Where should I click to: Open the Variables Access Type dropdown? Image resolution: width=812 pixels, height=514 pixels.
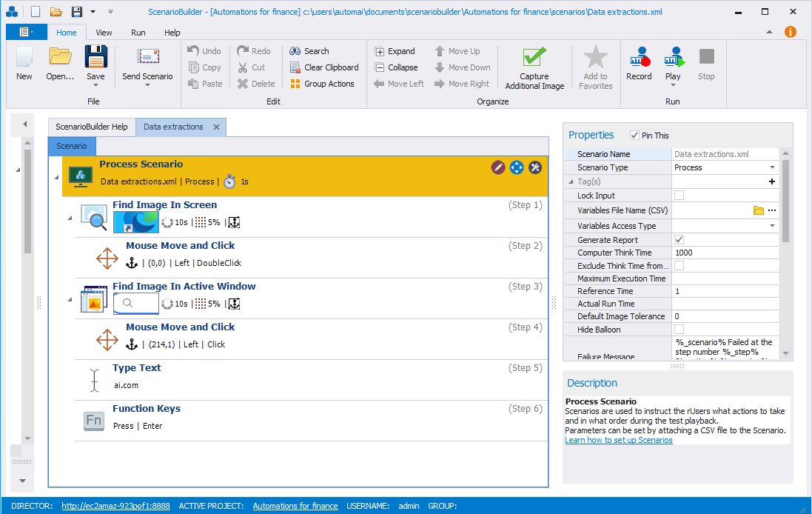pyautogui.click(x=772, y=226)
